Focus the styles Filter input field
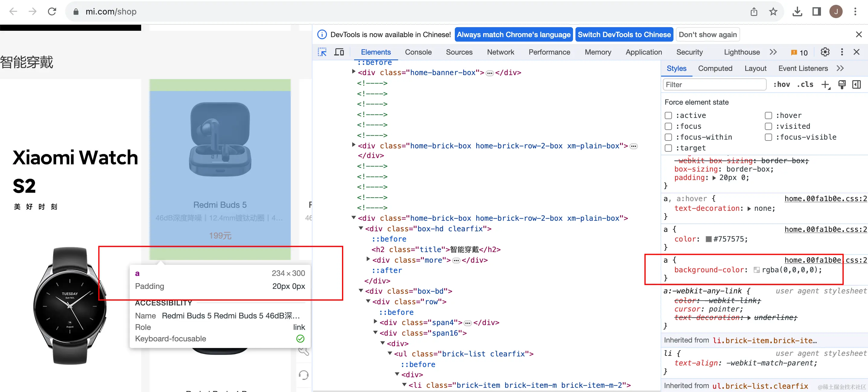 pyautogui.click(x=714, y=84)
